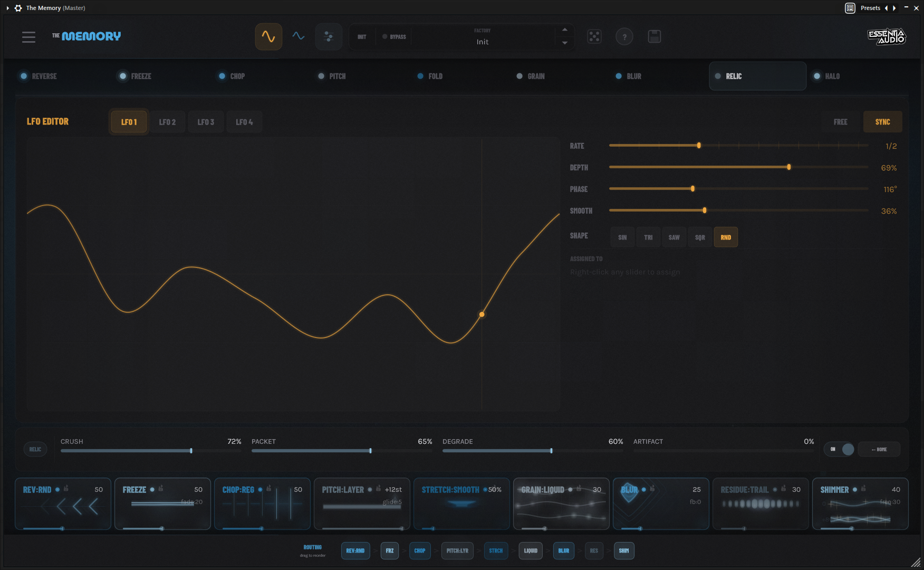924x570 pixels.
Task: Click the dice icon to randomize settings
Action: (594, 36)
